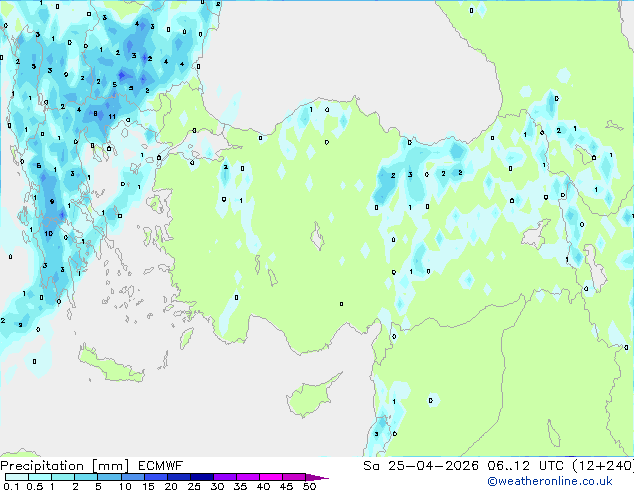This screenshot has width=634, height=490.
Task: Pick the legend swatch between 10 and 15
Action: tap(133, 477)
